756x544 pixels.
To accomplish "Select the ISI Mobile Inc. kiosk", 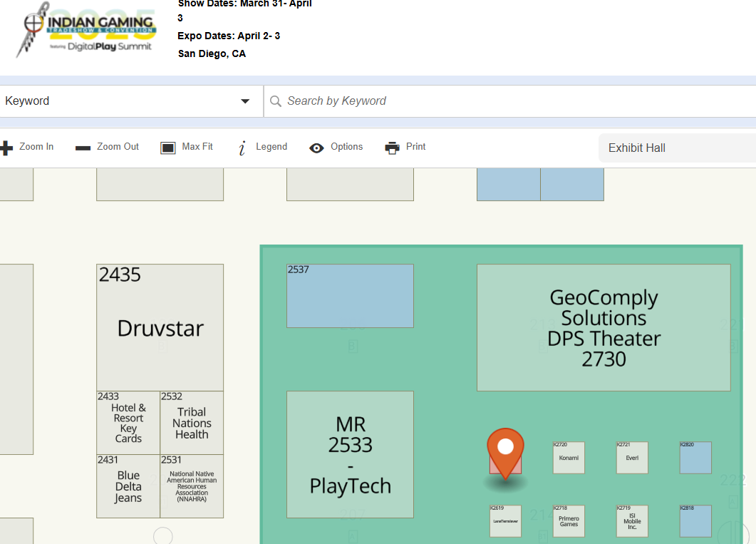I will [632, 521].
